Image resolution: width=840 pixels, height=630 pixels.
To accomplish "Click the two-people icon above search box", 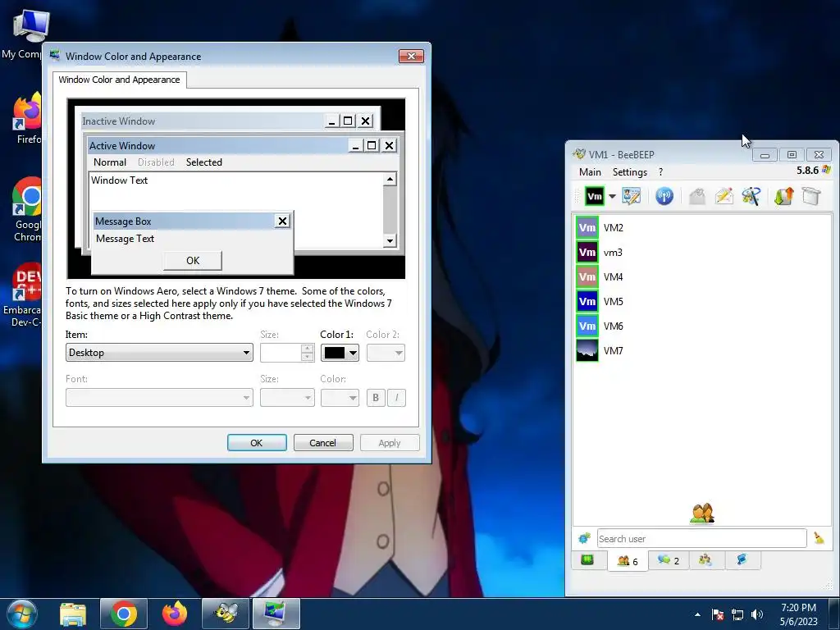I will tap(702, 514).
